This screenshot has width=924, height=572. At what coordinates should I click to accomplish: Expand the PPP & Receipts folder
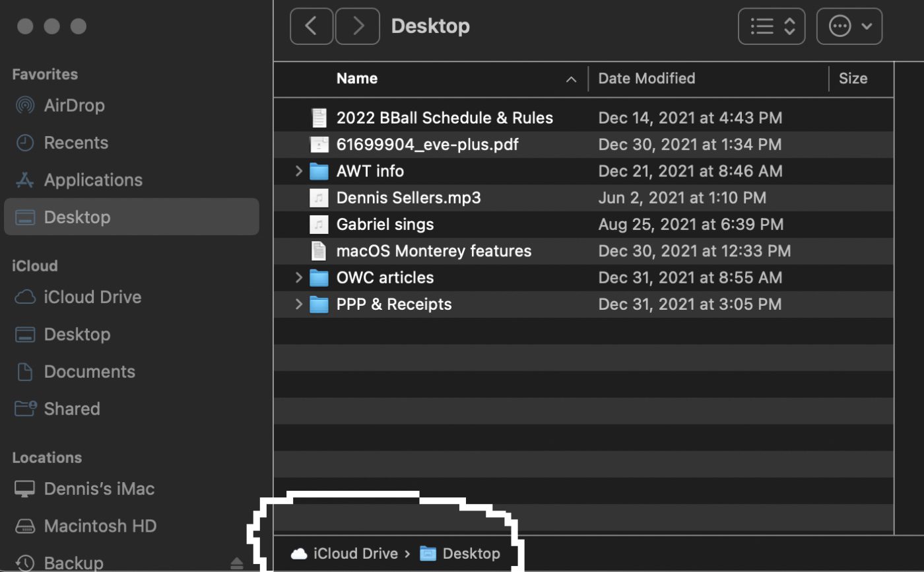(x=299, y=304)
